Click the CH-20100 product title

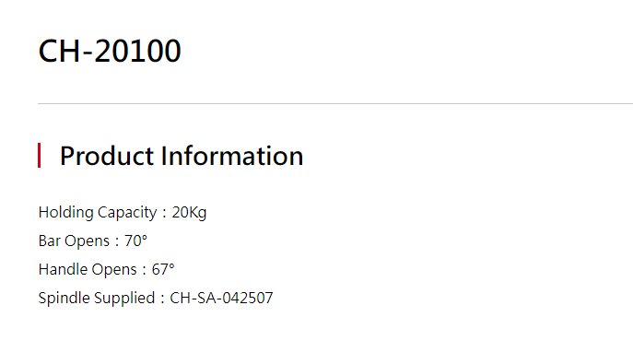pos(110,51)
